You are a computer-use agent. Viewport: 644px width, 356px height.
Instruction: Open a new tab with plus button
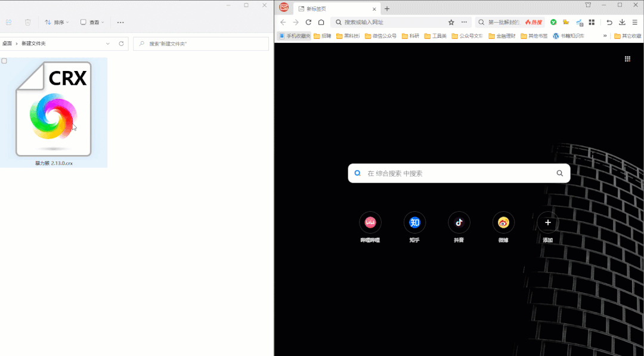click(x=387, y=8)
